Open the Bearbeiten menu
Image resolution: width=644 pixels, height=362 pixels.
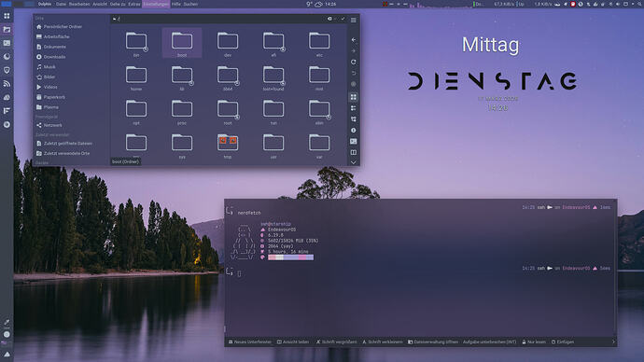(79, 4)
